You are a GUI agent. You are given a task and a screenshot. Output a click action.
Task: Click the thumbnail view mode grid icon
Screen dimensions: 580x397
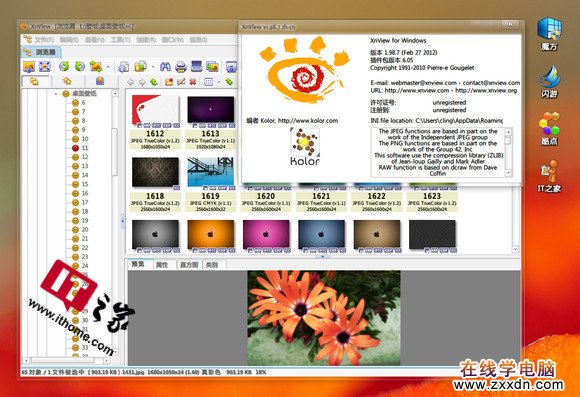pyautogui.click(x=209, y=82)
